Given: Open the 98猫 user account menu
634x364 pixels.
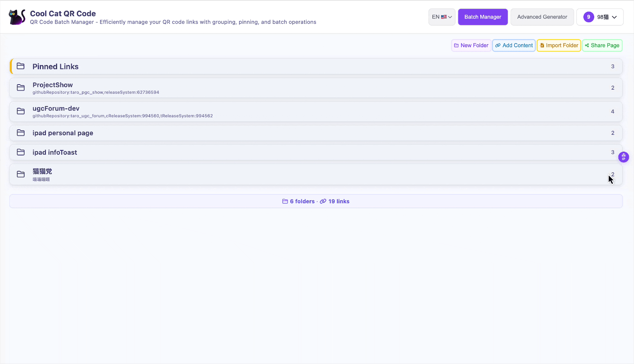Looking at the screenshot, I should coord(607,17).
